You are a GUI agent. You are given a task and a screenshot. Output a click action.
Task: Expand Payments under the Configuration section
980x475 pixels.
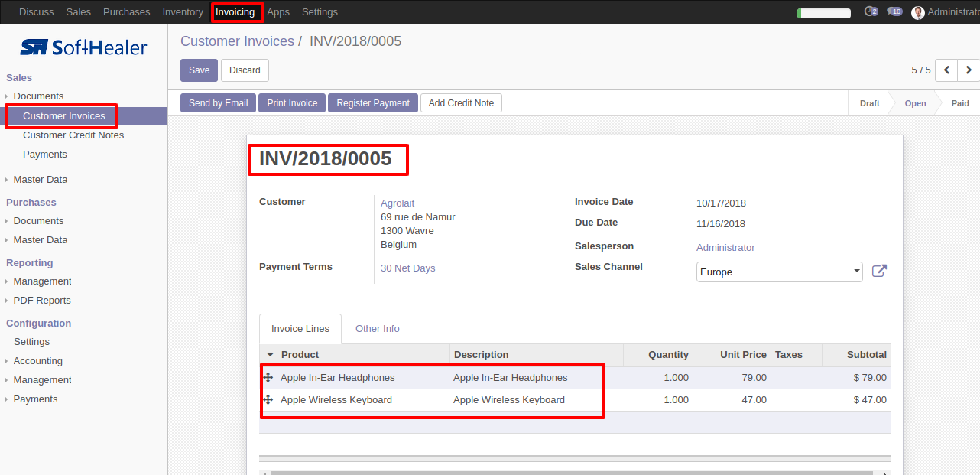[35, 399]
